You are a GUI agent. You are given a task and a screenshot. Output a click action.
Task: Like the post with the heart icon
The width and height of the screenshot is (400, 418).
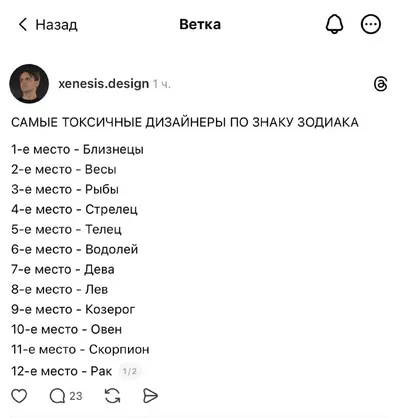(x=19, y=396)
